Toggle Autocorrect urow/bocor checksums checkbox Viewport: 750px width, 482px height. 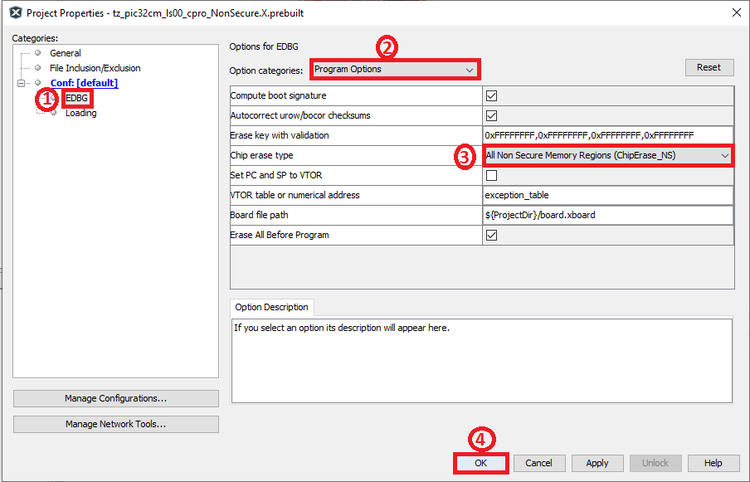491,116
